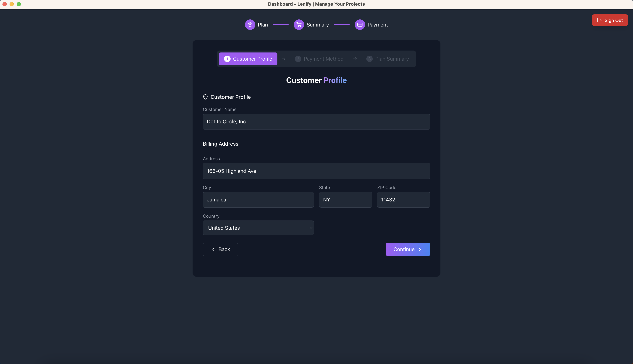633x364 pixels.
Task: Click the Customer Name field showing Dot to Circle
Action: click(x=316, y=122)
